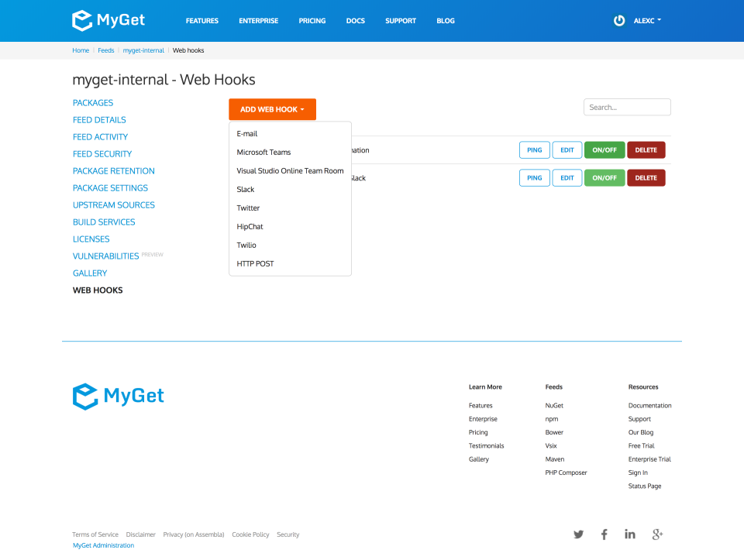Screen dimensions: 744x560
Task: Click the MyGet logo in the footer
Action: pos(117,397)
